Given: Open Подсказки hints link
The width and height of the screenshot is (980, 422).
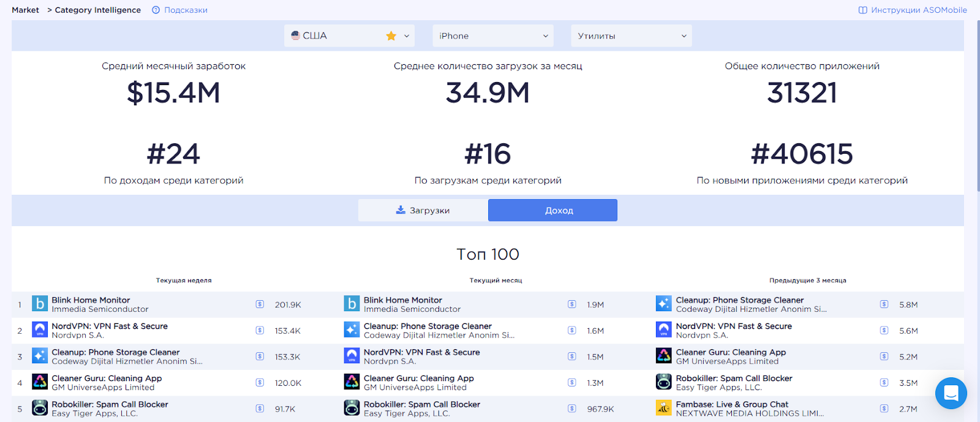Looking at the screenshot, I should coord(186,10).
